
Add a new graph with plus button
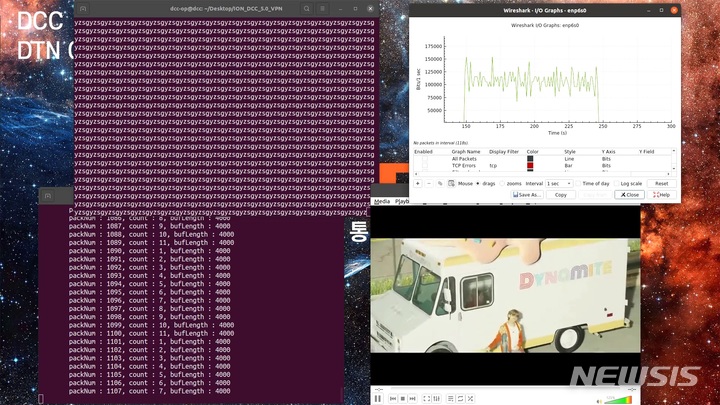pos(417,184)
